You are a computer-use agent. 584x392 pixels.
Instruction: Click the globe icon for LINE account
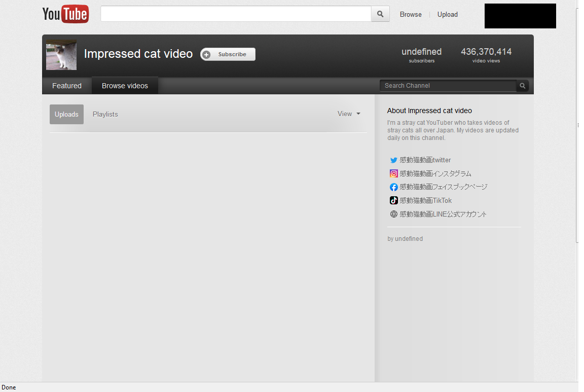click(x=394, y=215)
